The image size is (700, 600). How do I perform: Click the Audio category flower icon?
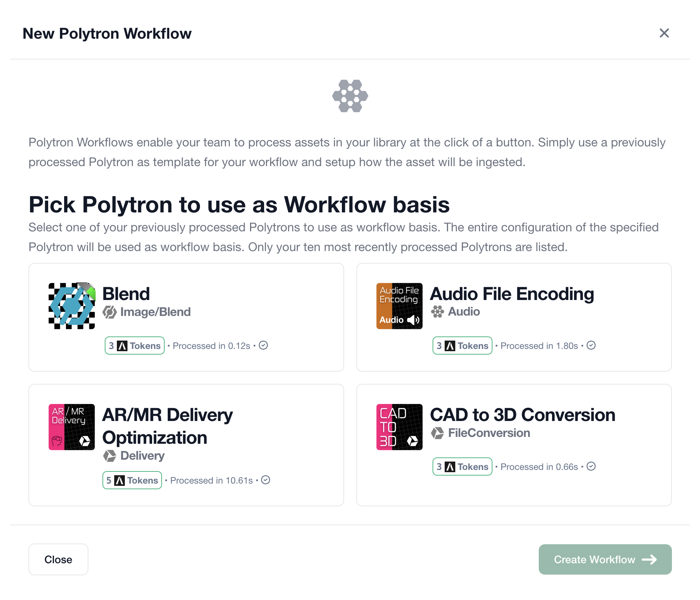[437, 312]
